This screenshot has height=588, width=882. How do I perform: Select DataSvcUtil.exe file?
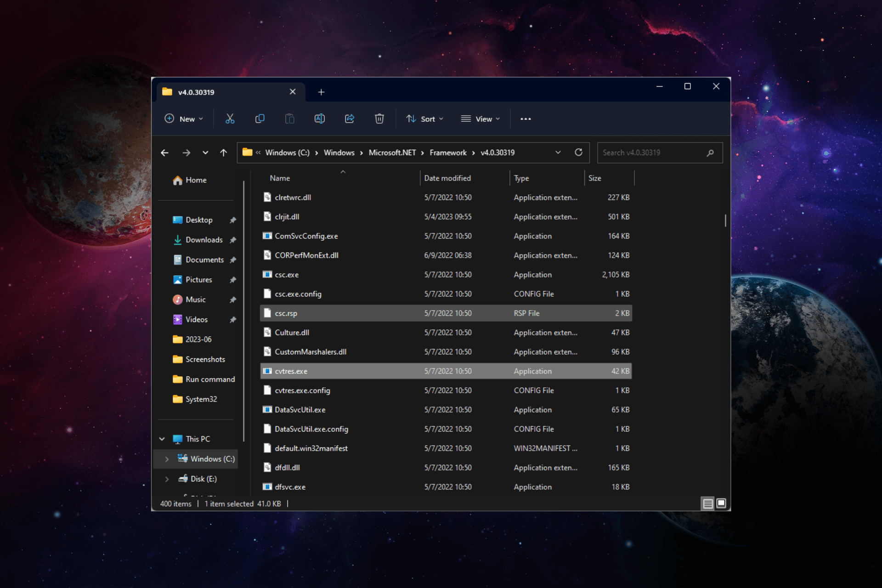446,410
